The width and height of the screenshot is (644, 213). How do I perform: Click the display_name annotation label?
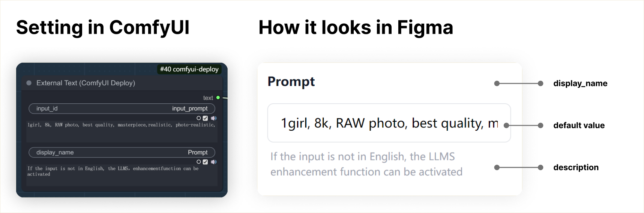580,83
